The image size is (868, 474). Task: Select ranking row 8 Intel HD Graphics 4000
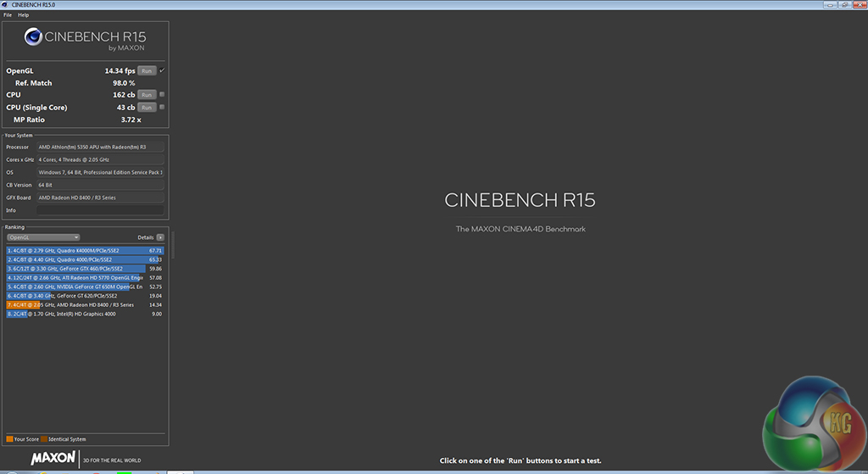click(86, 314)
